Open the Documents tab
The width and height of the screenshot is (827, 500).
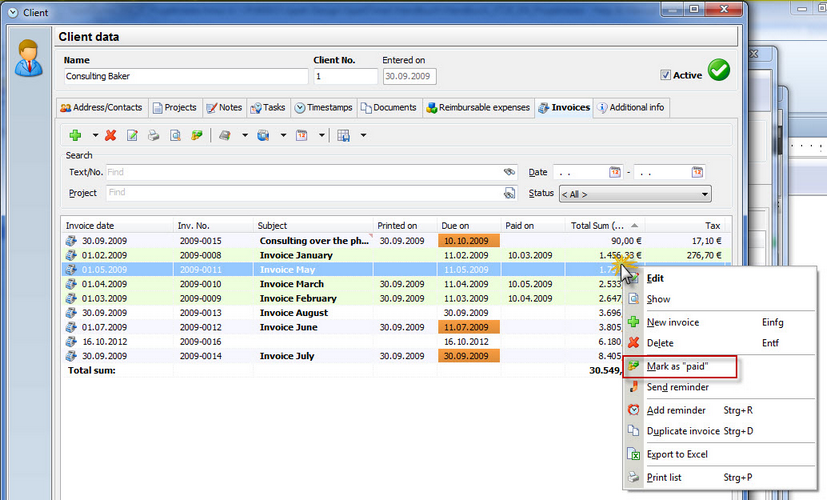pos(389,108)
